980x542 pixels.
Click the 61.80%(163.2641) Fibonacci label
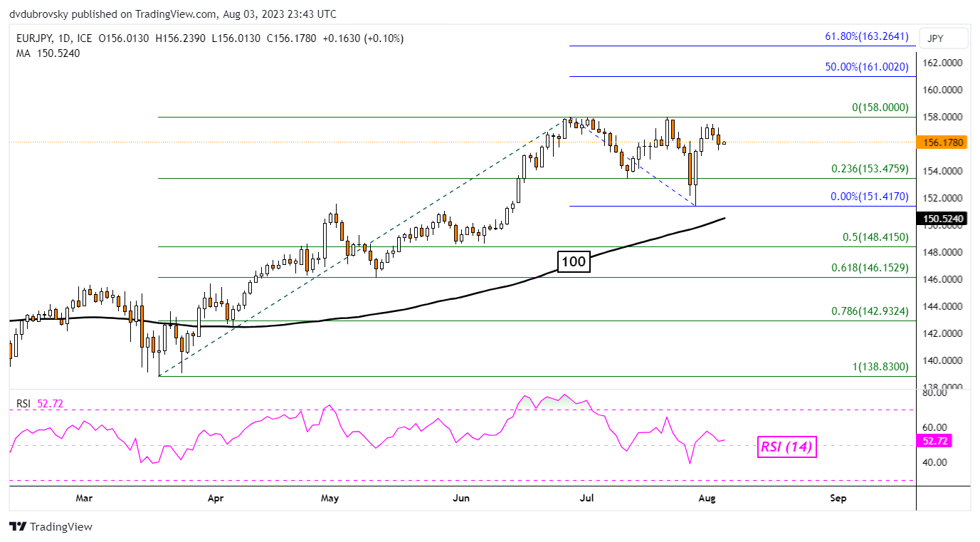coord(867,36)
